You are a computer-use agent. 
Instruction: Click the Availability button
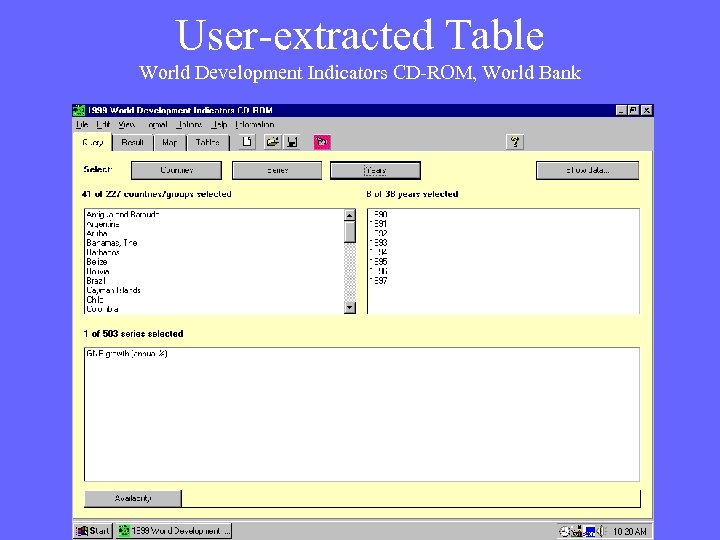point(133,498)
